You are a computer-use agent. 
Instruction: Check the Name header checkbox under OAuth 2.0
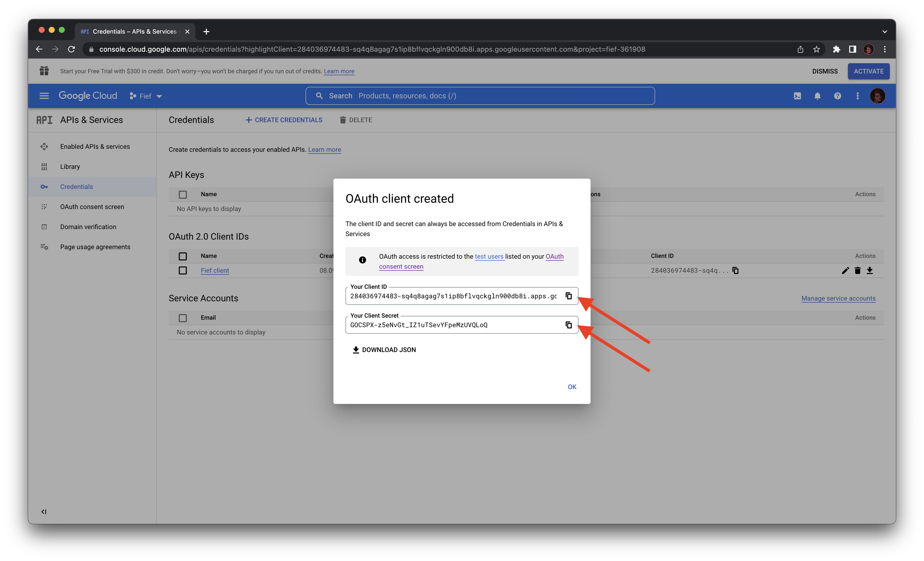[183, 256]
